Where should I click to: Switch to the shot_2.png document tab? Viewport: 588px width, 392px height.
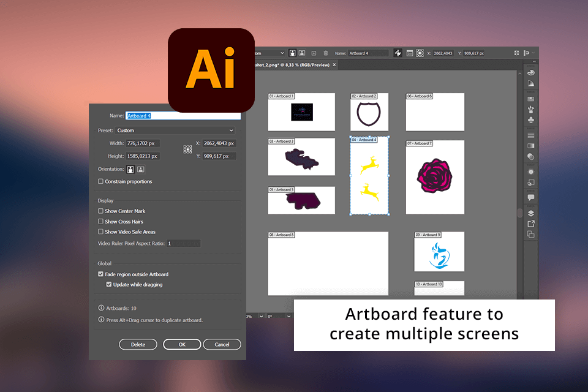coord(292,65)
